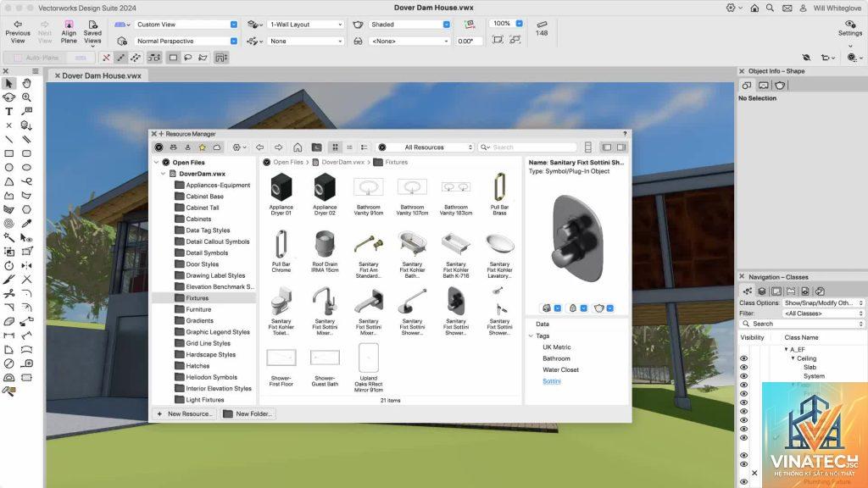Viewport: 868px width, 488px height.
Task: Open the Custom View dropdown
Action: click(186, 25)
